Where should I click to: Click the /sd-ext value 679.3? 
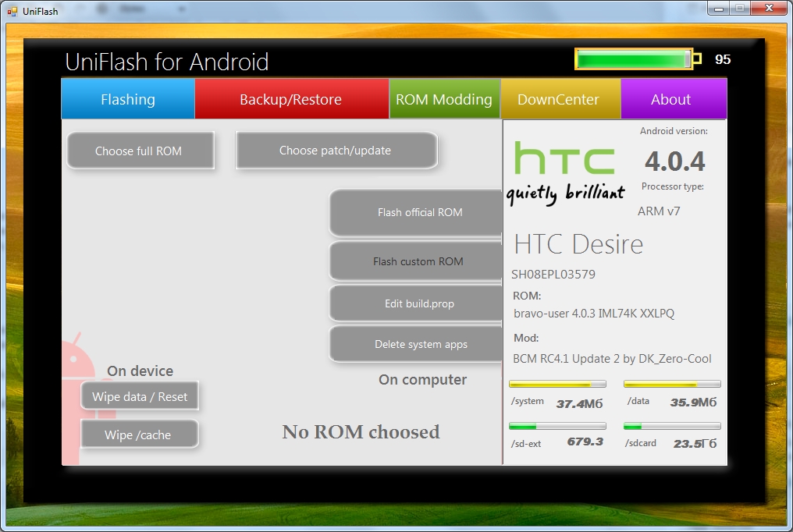coord(585,442)
